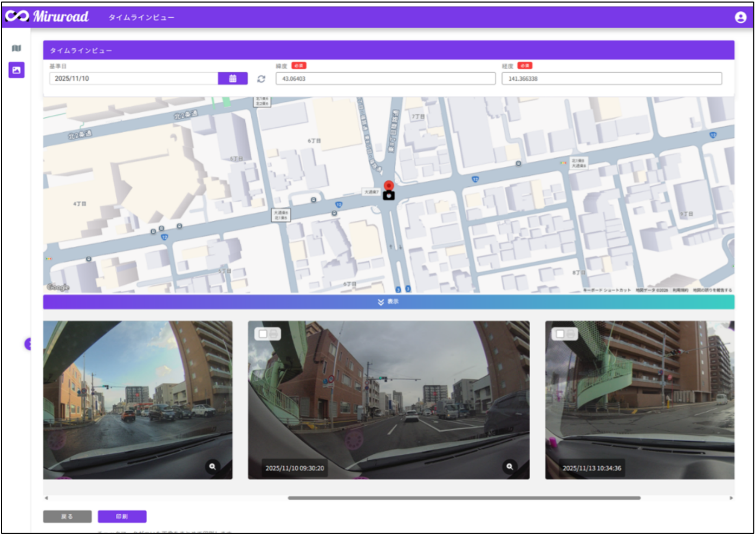Screen dimensions: 756x536
Task: Zoom the first dashcam photo with the magnifier
Action: click(x=213, y=466)
